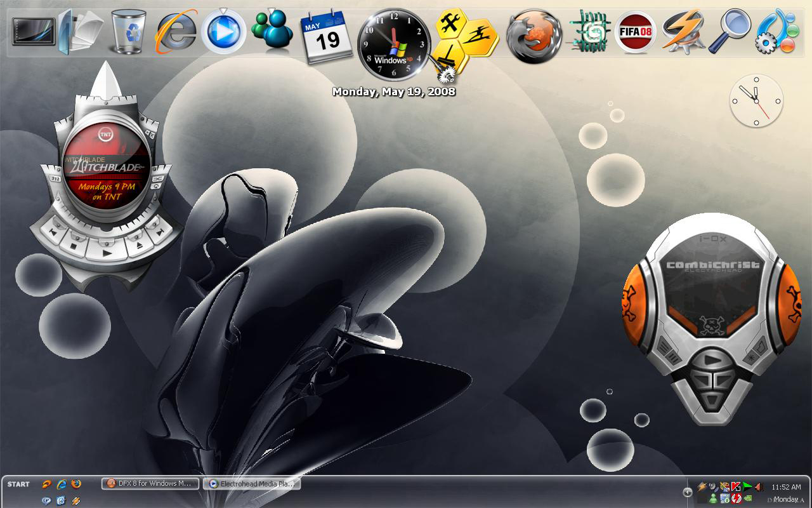Play track on Witchblade player skin
Screen dimensions: 812x508
[x=108, y=251]
